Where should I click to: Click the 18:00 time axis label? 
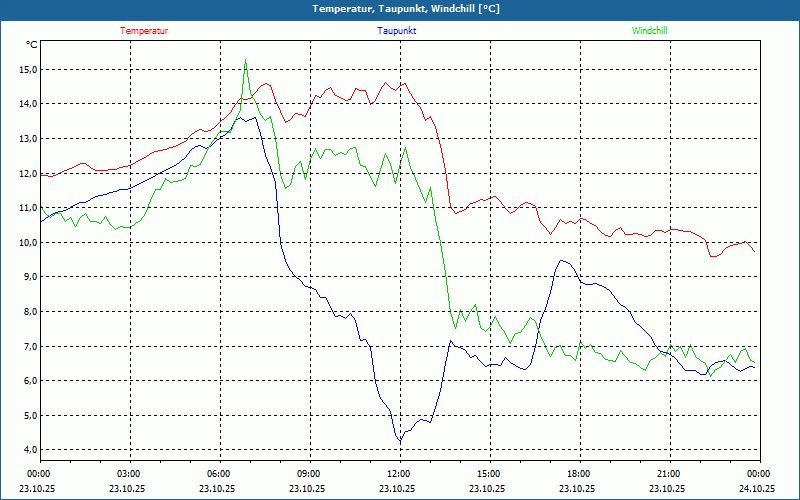coord(580,473)
